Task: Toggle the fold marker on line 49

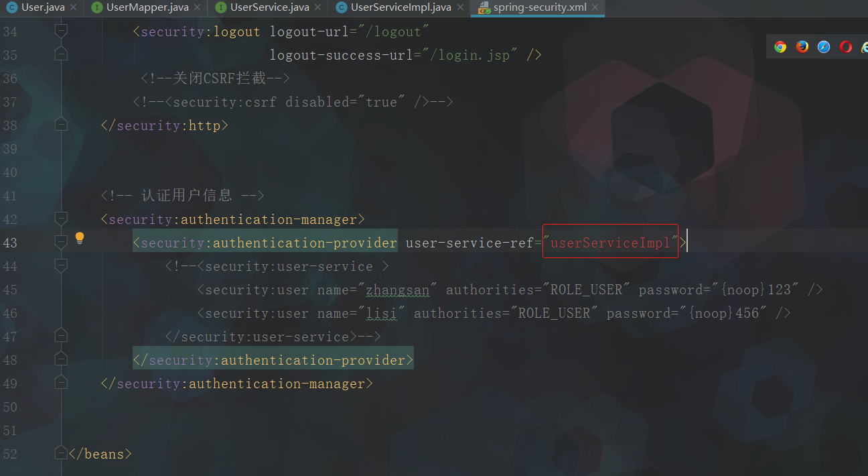Action: [x=61, y=383]
